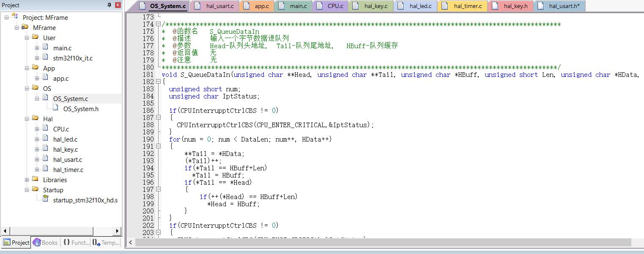Switch to hal_key.h editor tab
Image resolution: width=644 pixels, height=254 pixels.
tap(511, 6)
